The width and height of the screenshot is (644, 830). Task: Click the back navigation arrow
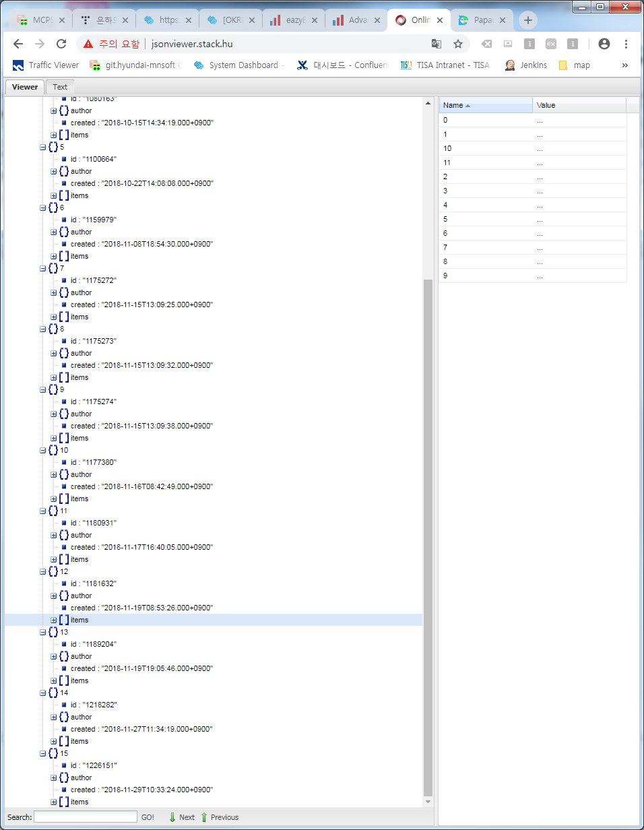click(x=18, y=44)
